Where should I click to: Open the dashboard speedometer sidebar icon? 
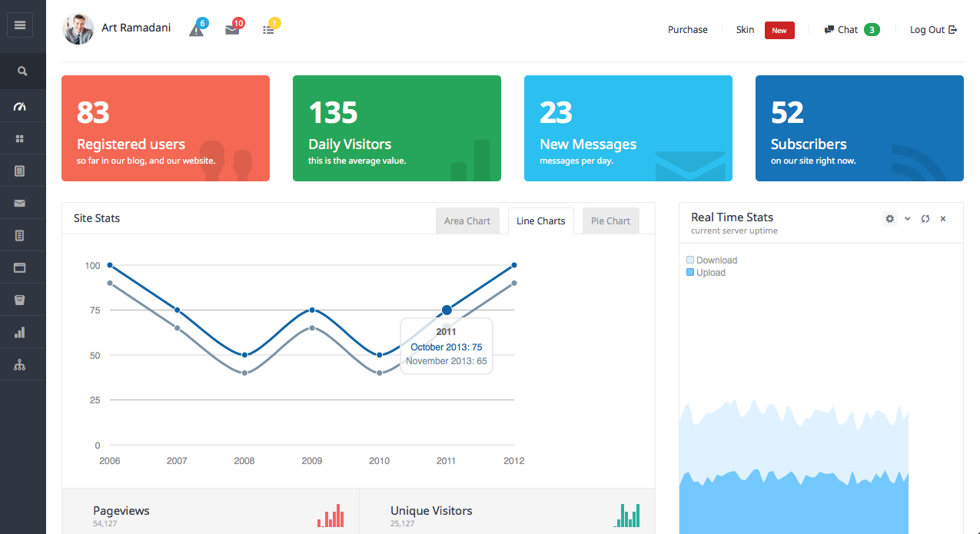point(20,107)
